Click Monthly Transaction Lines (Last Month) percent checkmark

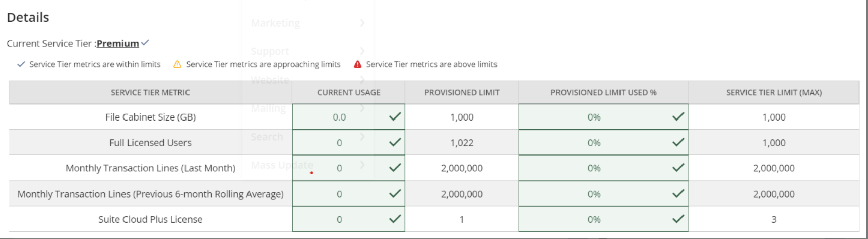pyautogui.click(x=678, y=168)
